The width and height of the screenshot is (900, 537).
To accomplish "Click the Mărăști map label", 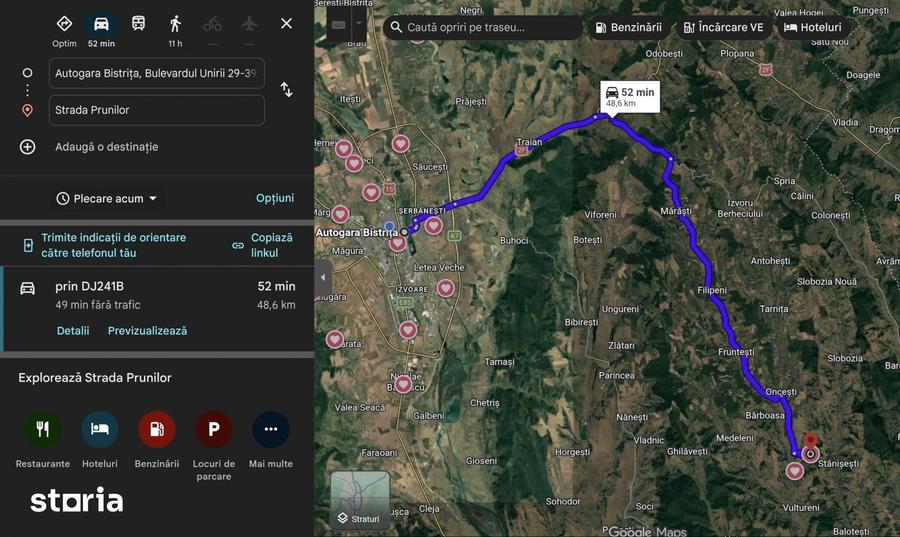I will 676,211.
